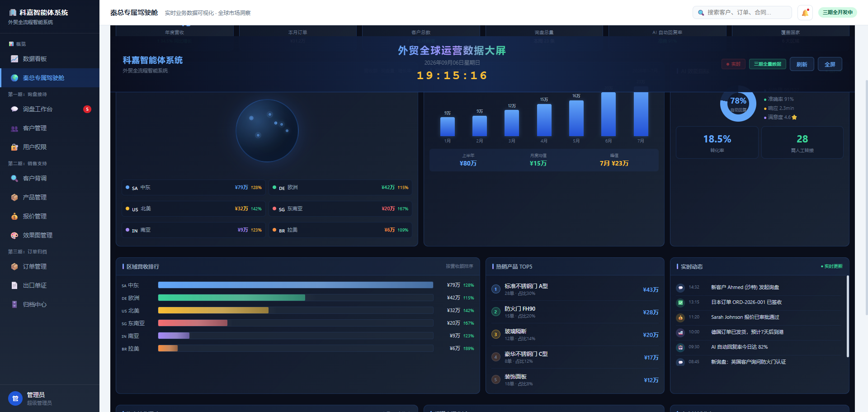
Task: Click the 三期全开发中 status pill
Action: coord(838,12)
